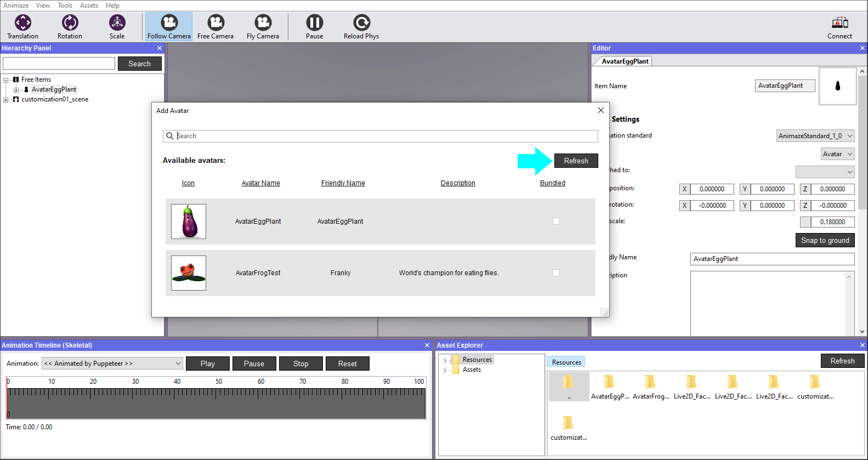Viewport: 868px width, 460px height.
Task: Click Search button in Hierarchy Panel
Action: [x=139, y=64]
